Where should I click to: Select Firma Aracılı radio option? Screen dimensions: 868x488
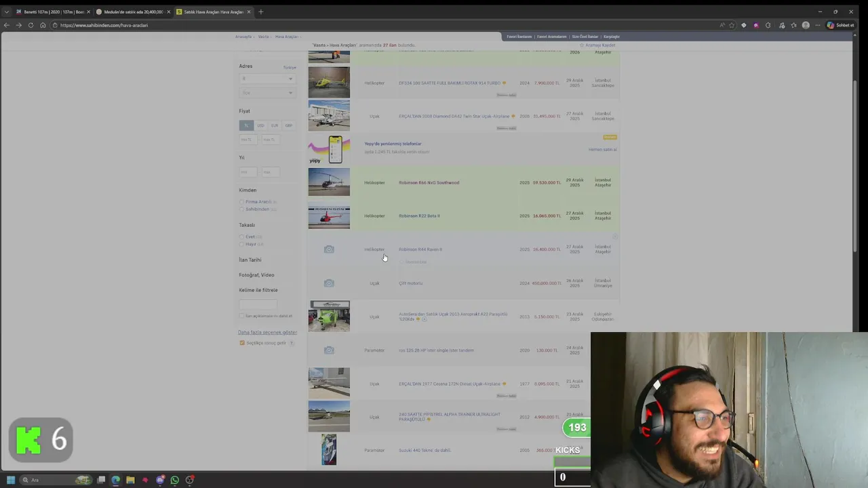point(242,202)
